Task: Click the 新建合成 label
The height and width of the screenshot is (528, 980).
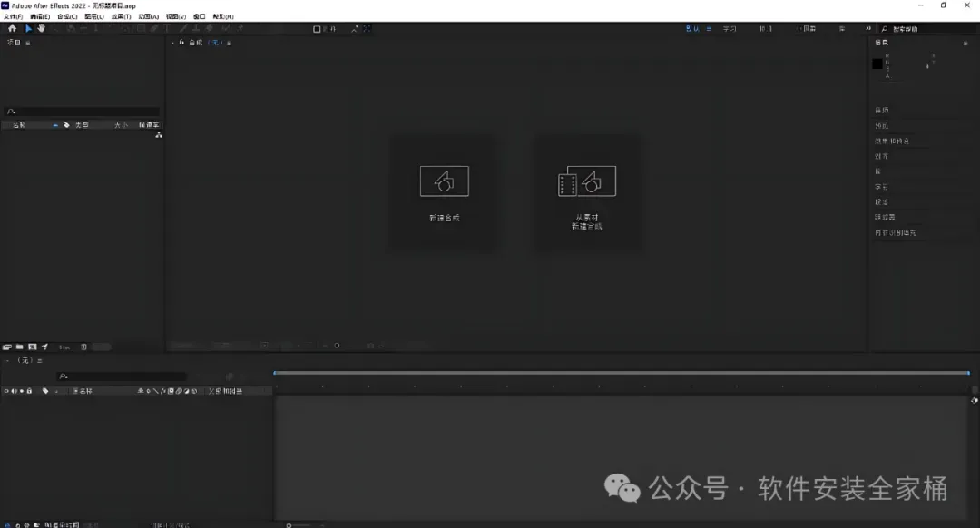Action: [x=445, y=218]
